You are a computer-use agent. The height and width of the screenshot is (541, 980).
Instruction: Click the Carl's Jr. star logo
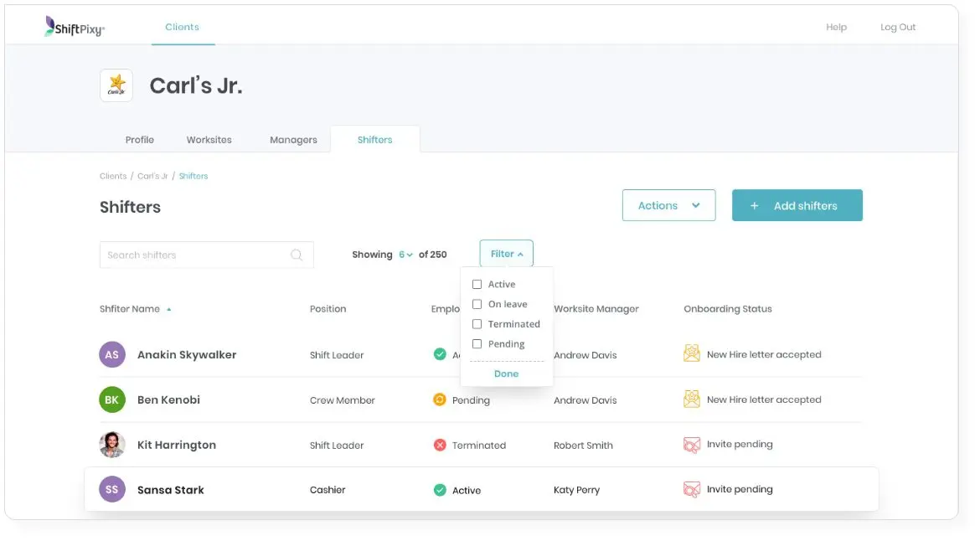click(116, 85)
